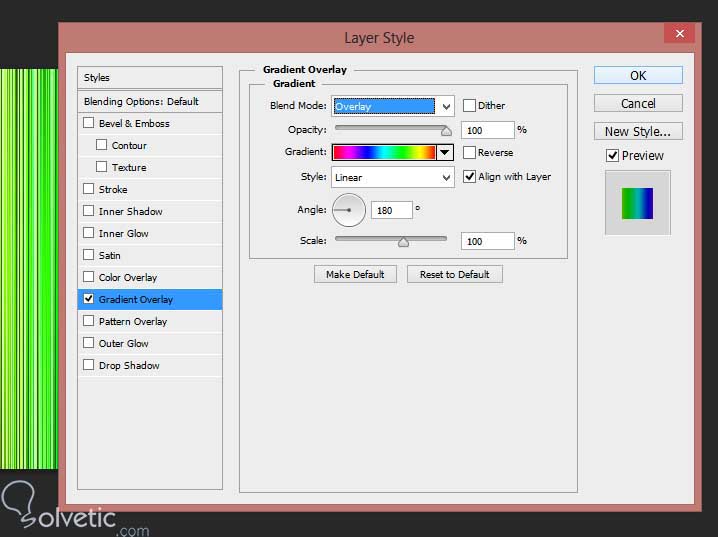Click the Cancel button
718x537 pixels.
pyautogui.click(x=638, y=103)
